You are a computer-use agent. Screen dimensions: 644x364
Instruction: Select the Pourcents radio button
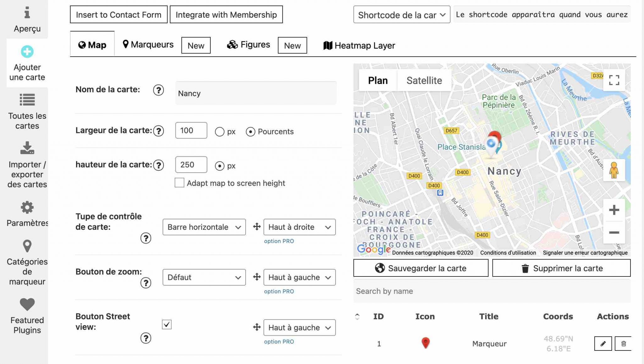pos(250,132)
